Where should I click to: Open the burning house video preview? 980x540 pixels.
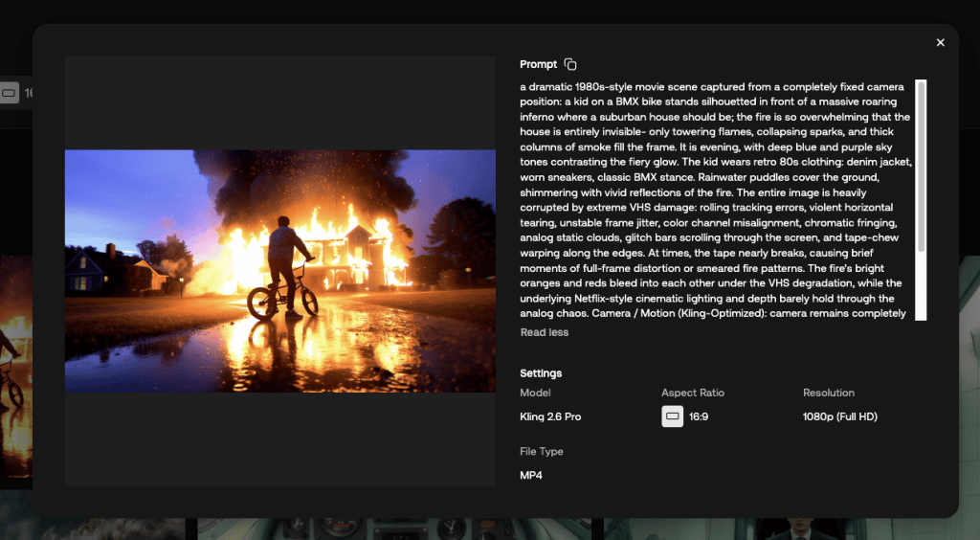(x=279, y=271)
